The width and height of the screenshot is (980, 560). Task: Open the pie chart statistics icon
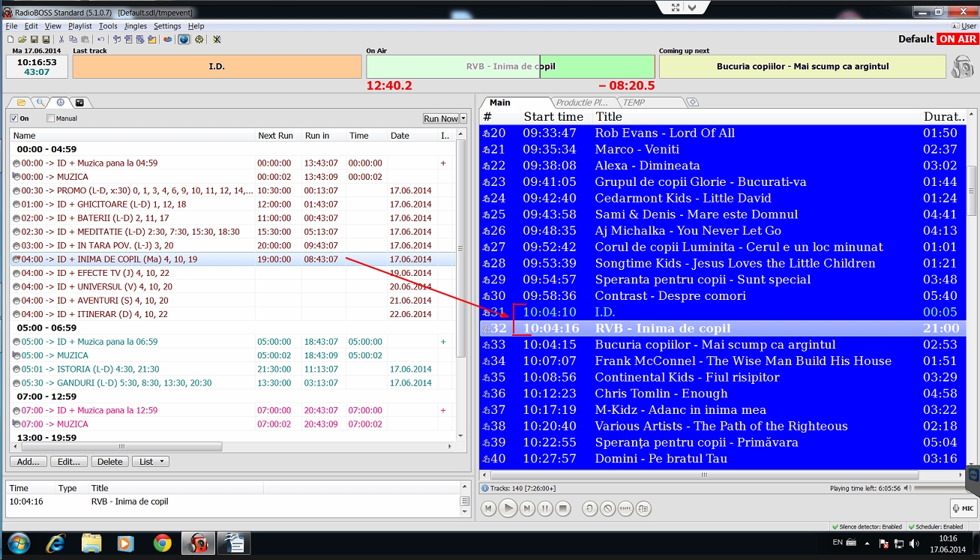point(167,39)
